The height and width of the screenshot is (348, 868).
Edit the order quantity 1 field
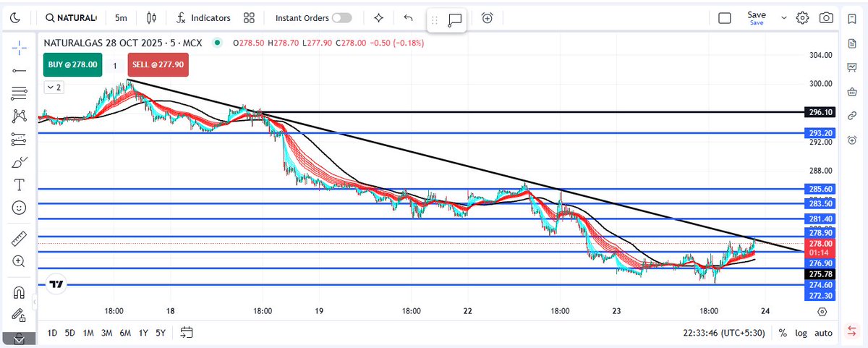(114, 65)
